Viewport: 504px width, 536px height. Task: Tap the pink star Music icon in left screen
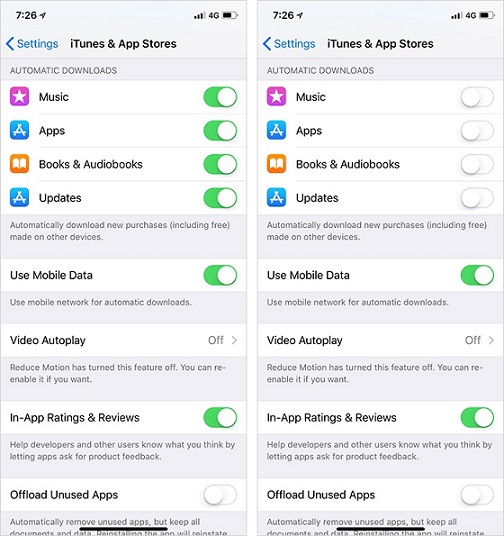click(19, 96)
